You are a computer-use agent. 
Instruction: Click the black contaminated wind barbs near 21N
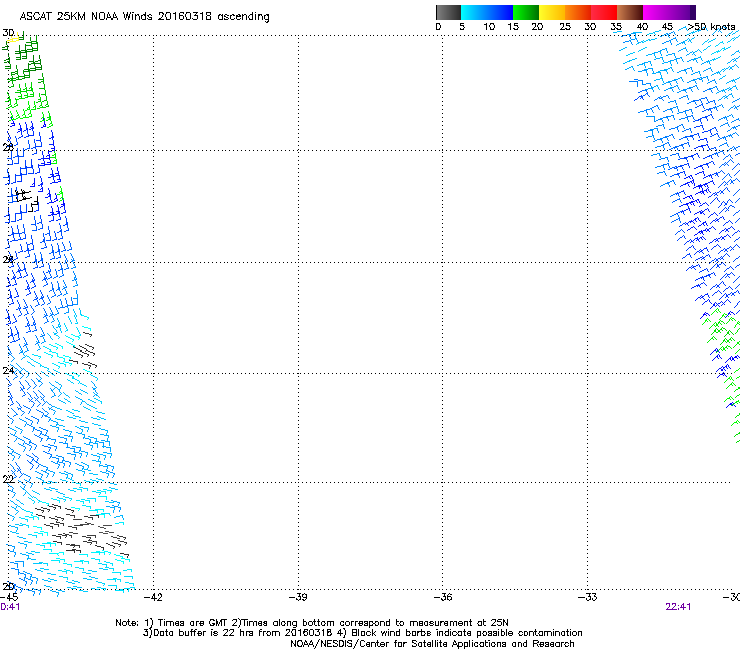(81, 531)
